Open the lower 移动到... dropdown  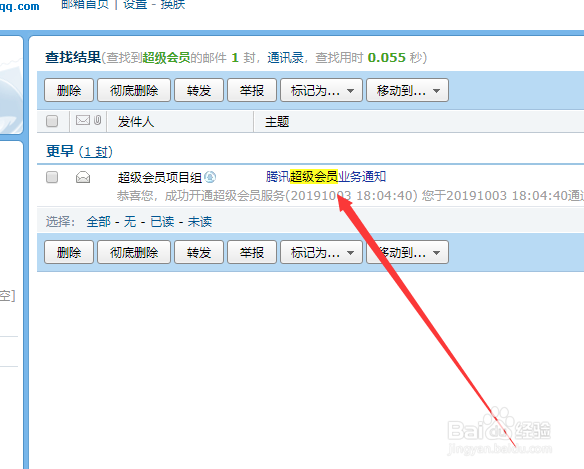point(407,253)
